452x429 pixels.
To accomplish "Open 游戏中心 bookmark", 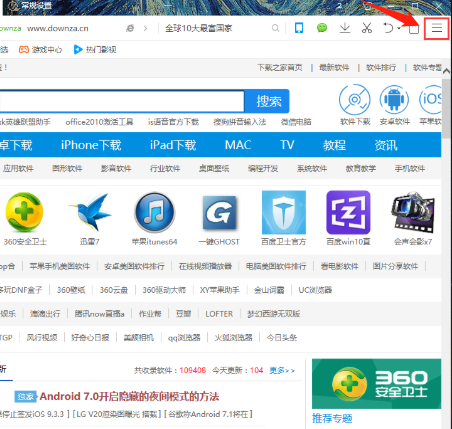I will tap(40, 50).
